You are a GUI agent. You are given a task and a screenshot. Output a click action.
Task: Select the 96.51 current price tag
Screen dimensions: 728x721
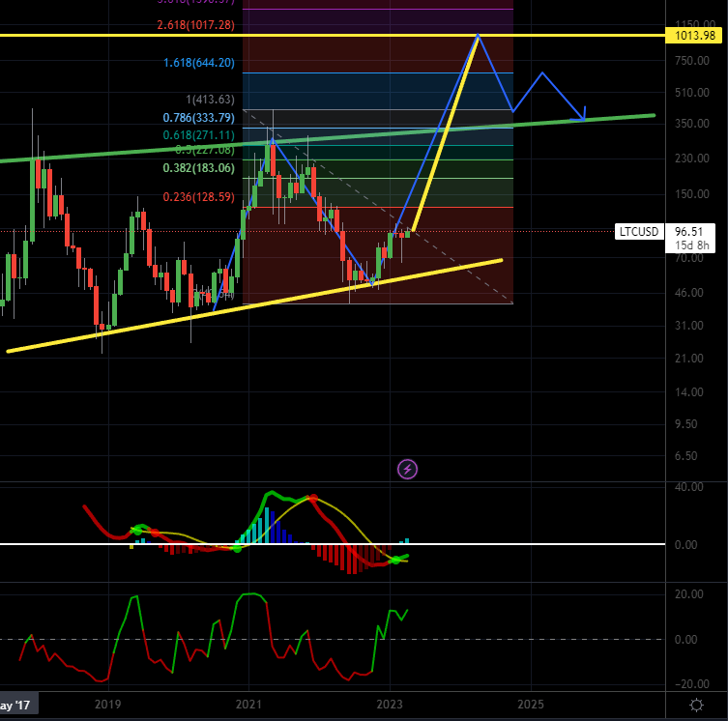click(x=688, y=232)
